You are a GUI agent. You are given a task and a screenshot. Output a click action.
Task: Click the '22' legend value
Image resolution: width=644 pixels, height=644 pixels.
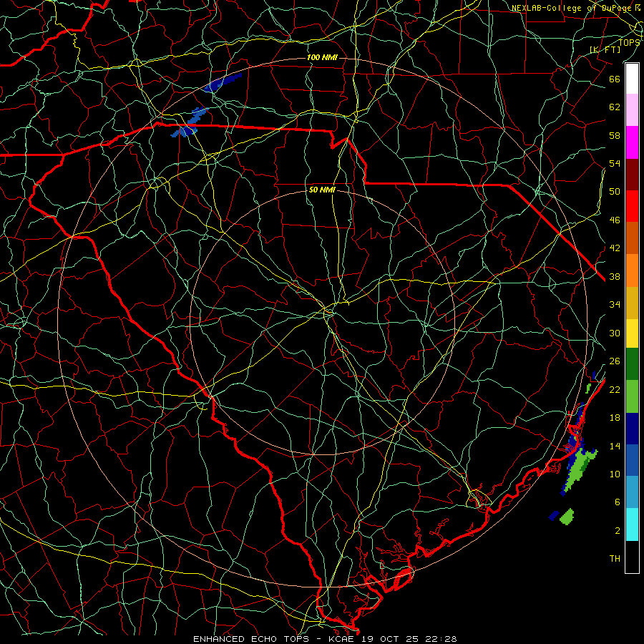pyautogui.click(x=615, y=389)
